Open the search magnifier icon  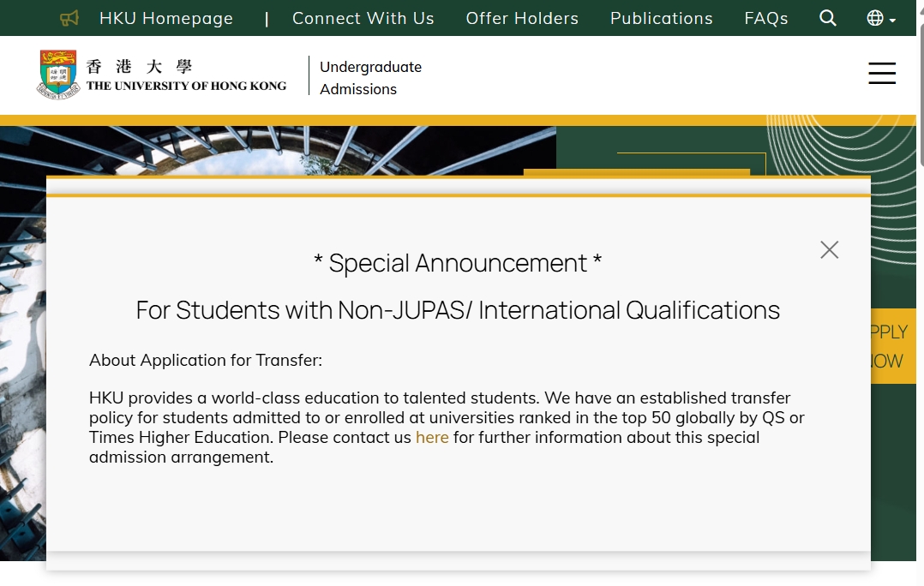[x=827, y=18]
